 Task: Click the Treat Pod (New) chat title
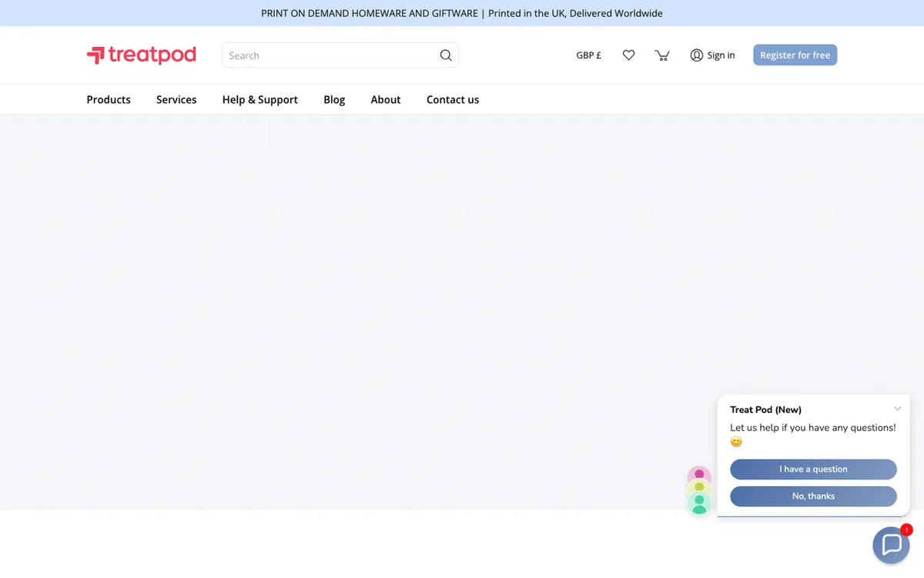765,410
